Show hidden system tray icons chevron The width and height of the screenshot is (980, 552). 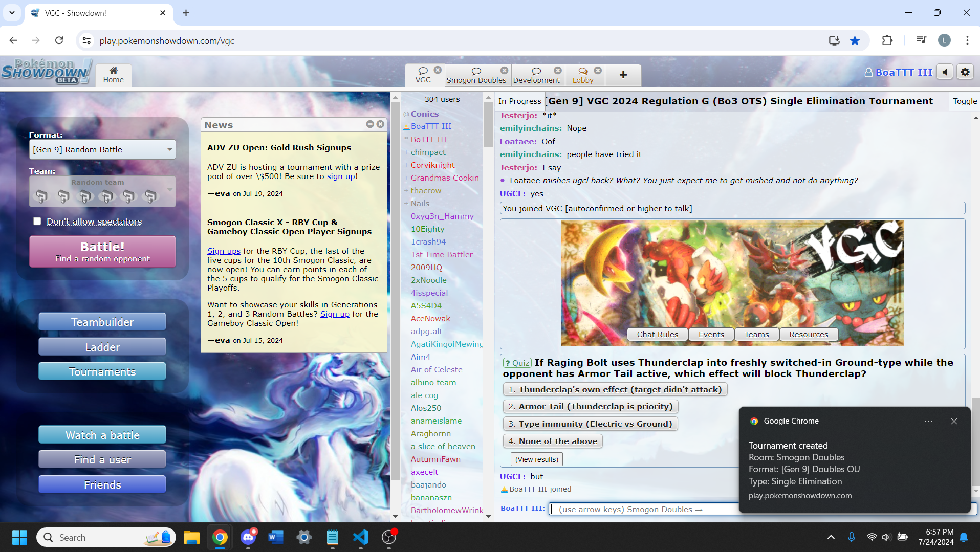(831, 537)
